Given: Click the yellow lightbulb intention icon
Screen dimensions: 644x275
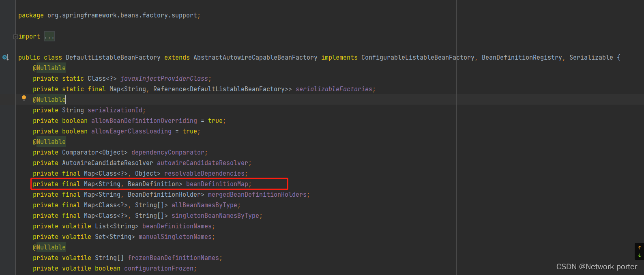Looking at the screenshot, I should point(24,98).
